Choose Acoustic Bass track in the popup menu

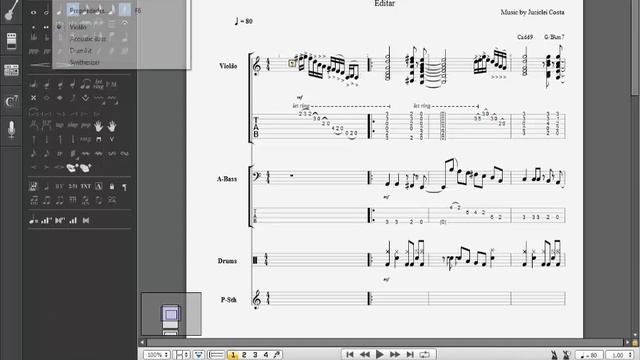point(87,39)
